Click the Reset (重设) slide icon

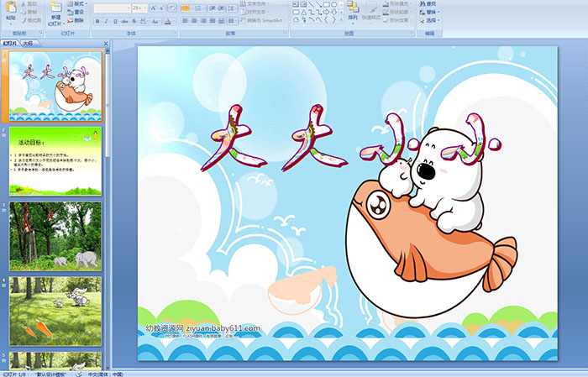[x=70, y=13]
